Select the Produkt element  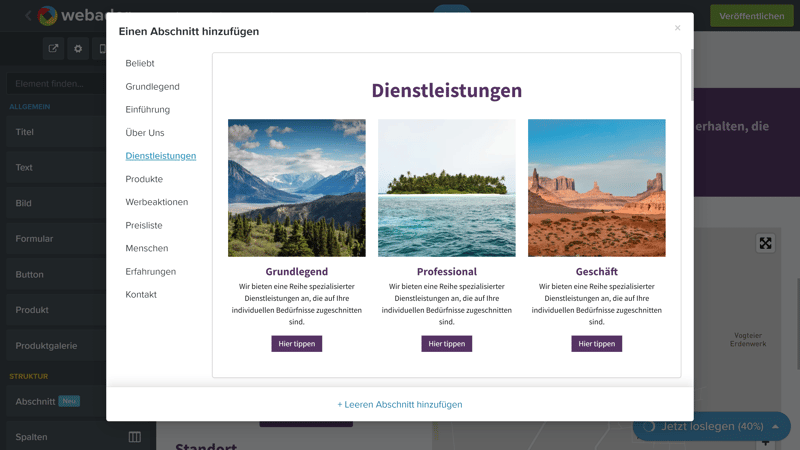(56, 310)
